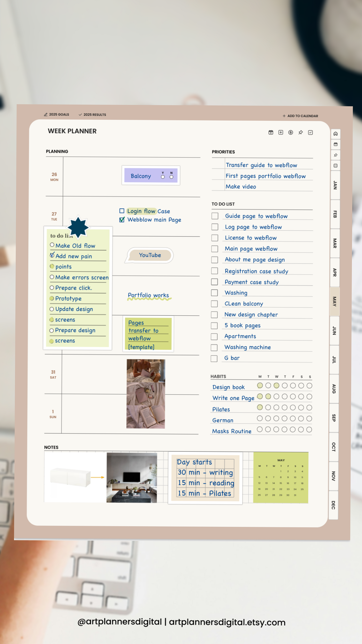Click the green MAY mini calendar

pos(281,478)
